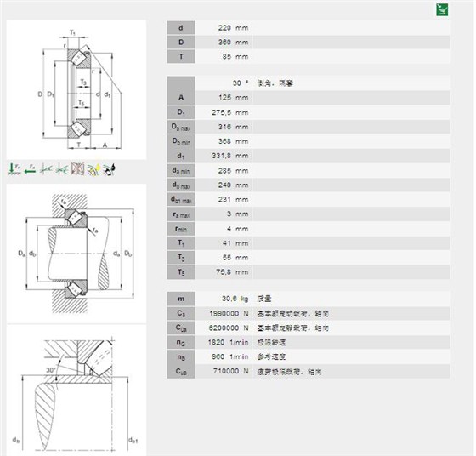Click the Db min value 368 mm

pos(233,141)
